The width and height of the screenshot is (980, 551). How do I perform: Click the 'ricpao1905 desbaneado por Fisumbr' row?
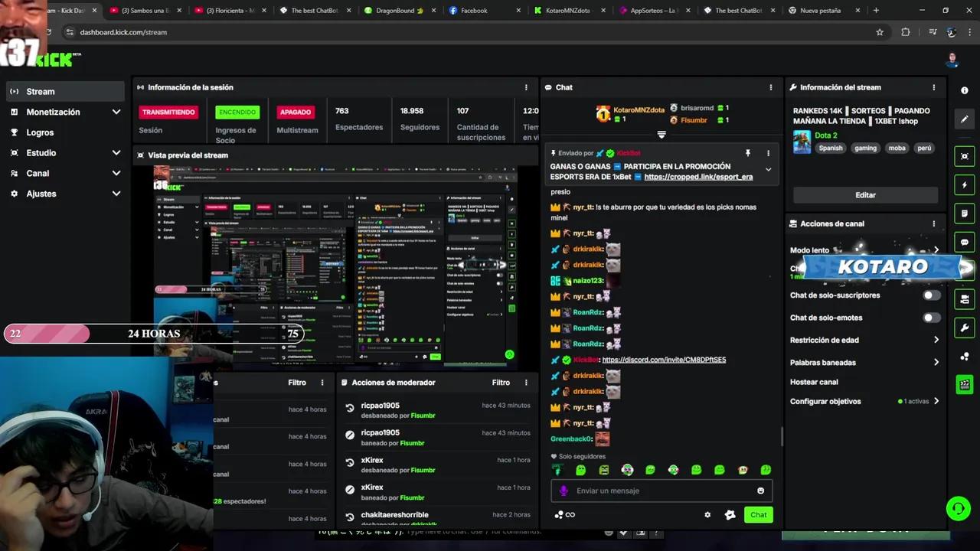(436, 410)
